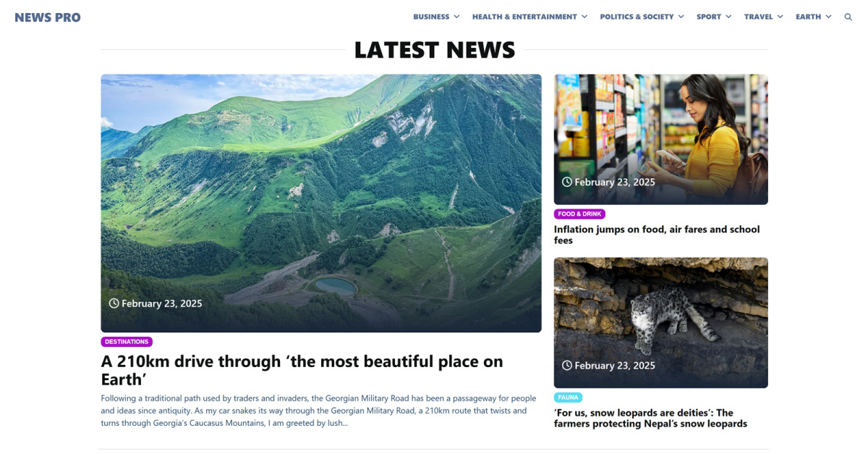Expand the Travel menu chevron
Screen dimensions: 868x454
point(780,17)
